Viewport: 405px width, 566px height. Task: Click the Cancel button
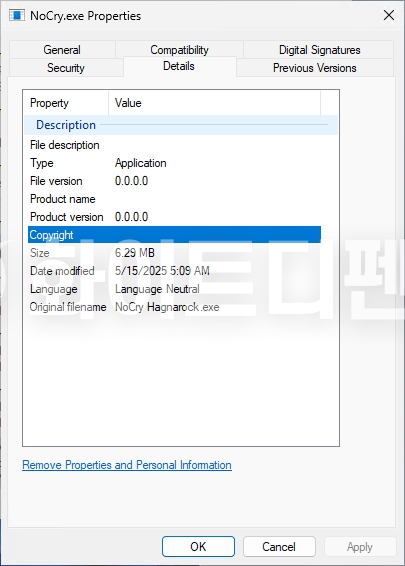pyautogui.click(x=279, y=547)
